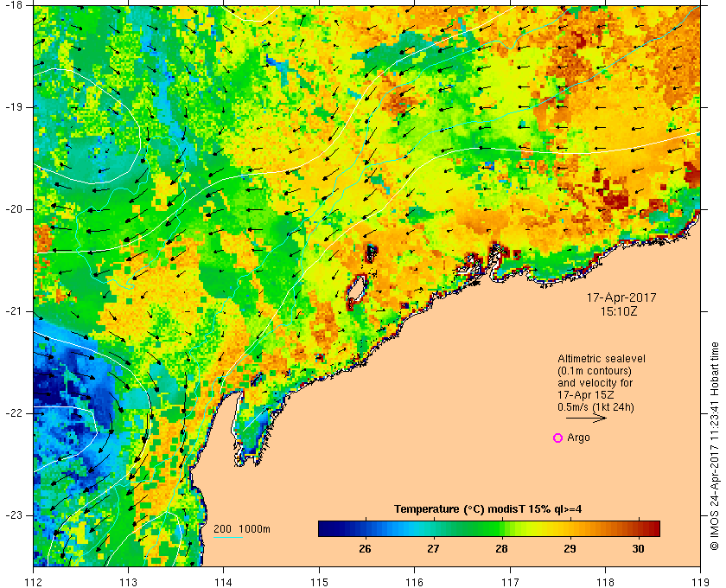Click longitude axis label '114'
The width and height of the screenshot is (726, 588).
pos(224,581)
